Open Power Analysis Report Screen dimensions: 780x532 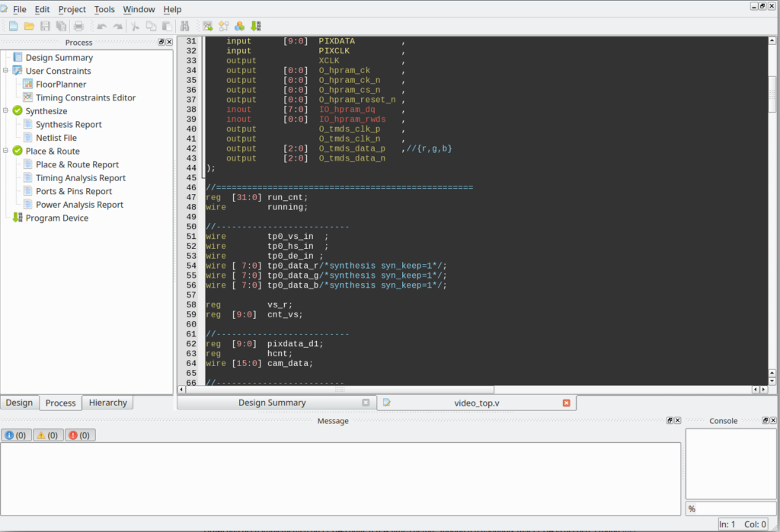(79, 205)
